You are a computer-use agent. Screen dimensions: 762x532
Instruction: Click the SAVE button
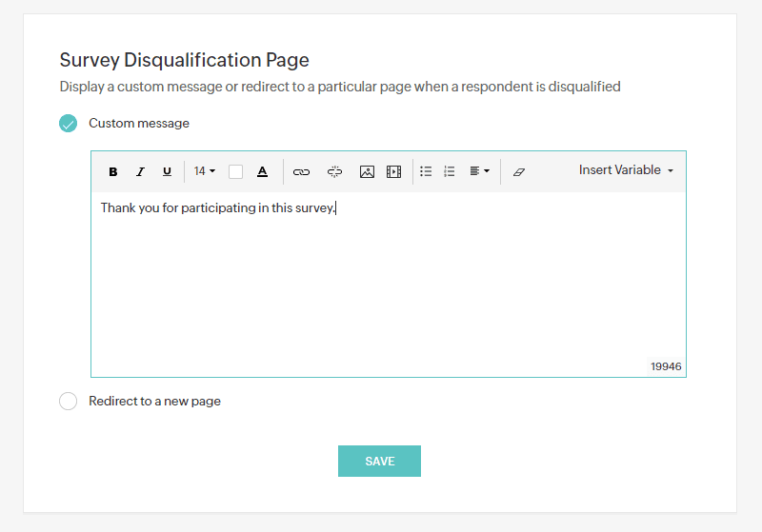(379, 462)
